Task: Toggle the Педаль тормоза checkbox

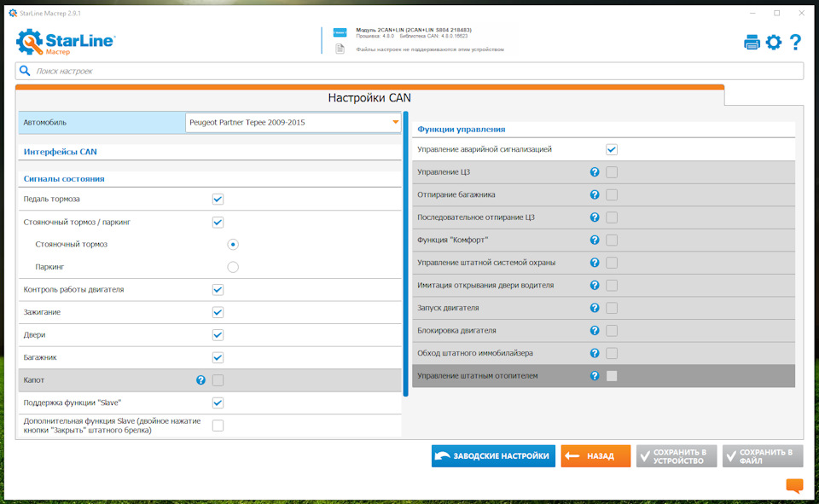Action: pos(218,199)
